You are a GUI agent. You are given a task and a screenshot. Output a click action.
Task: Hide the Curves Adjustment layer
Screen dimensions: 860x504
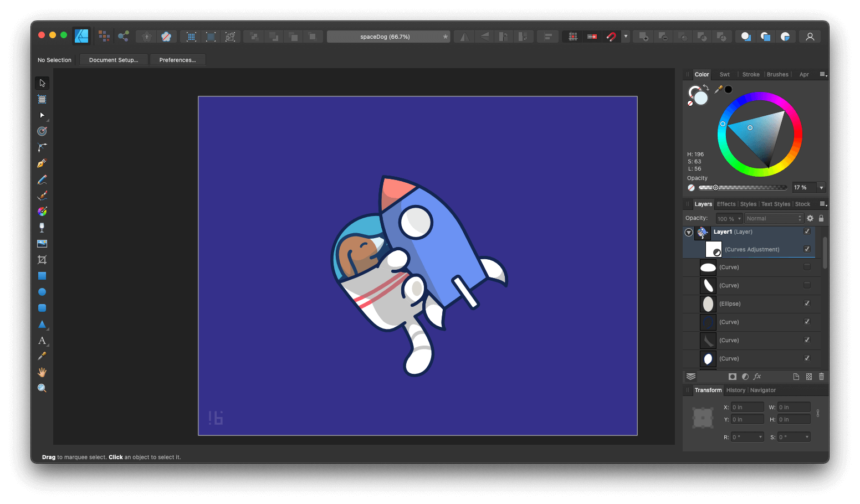[x=807, y=249]
